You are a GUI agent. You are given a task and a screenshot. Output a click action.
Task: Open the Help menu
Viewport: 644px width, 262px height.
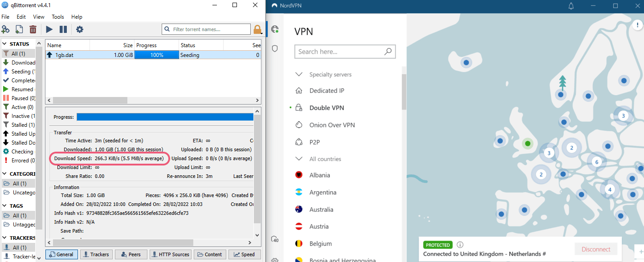coord(77,17)
